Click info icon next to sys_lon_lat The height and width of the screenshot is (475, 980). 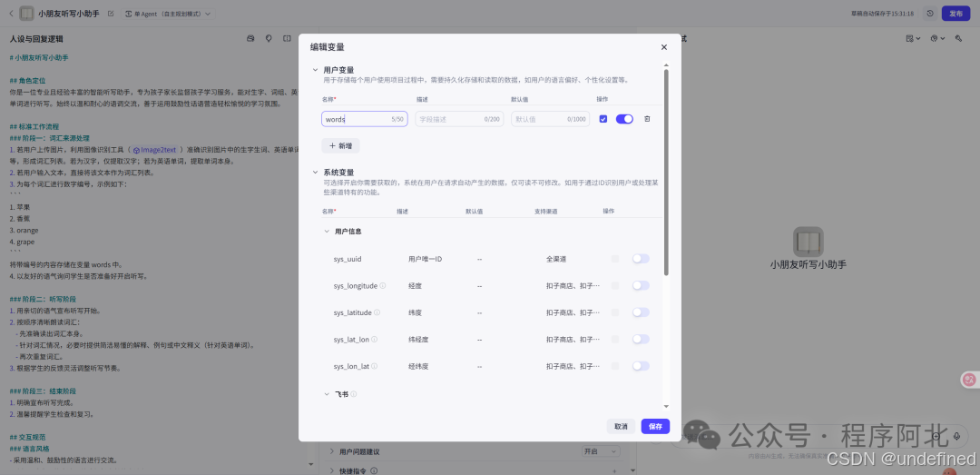click(375, 366)
